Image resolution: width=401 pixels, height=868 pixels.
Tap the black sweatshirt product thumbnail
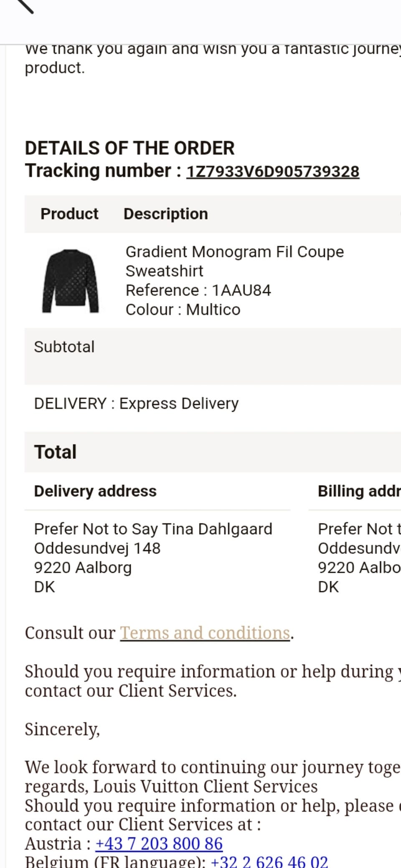[71, 281]
